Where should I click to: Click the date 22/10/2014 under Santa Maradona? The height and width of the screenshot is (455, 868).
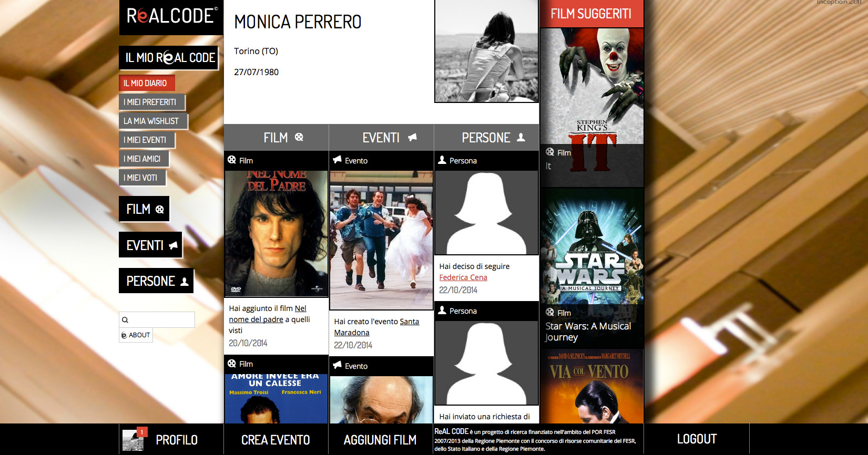click(x=353, y=345)
